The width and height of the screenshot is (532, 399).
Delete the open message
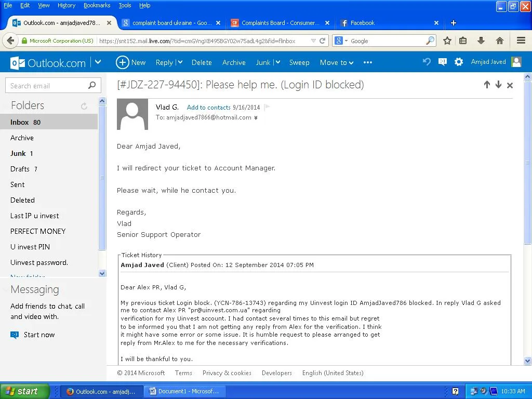coord(202,63)
